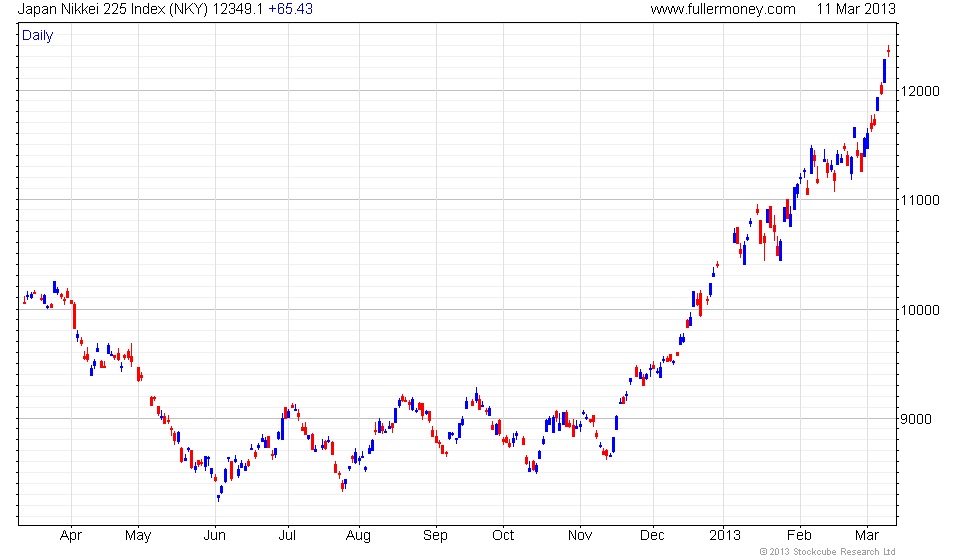Screen dimensions: 980x560
Task: Select the Aug marker on time axis
Action: [x=358, y=535]
